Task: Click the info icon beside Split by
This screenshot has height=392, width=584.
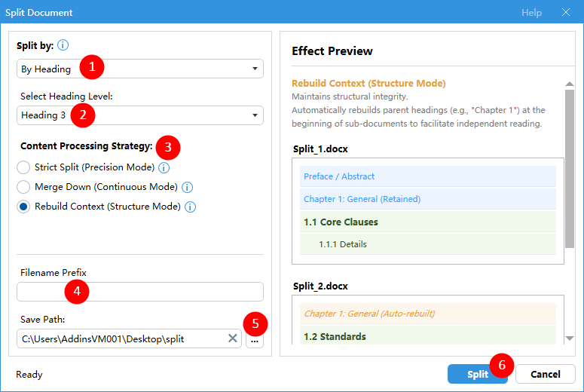Action: coord(63,45)
